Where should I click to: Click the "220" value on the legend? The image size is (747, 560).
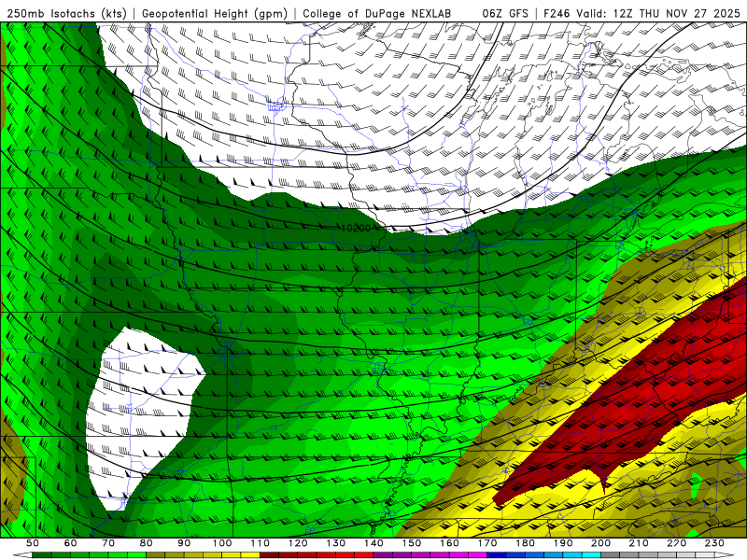676,543
